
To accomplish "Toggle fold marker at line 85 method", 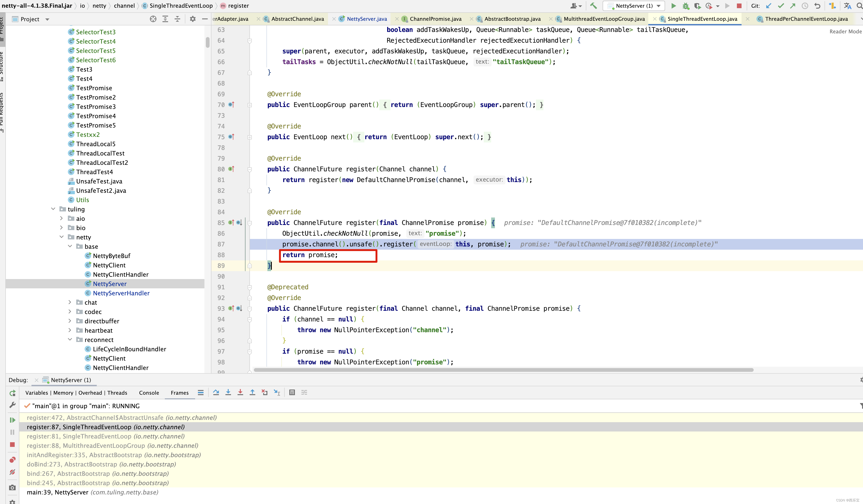I will 250,223.
